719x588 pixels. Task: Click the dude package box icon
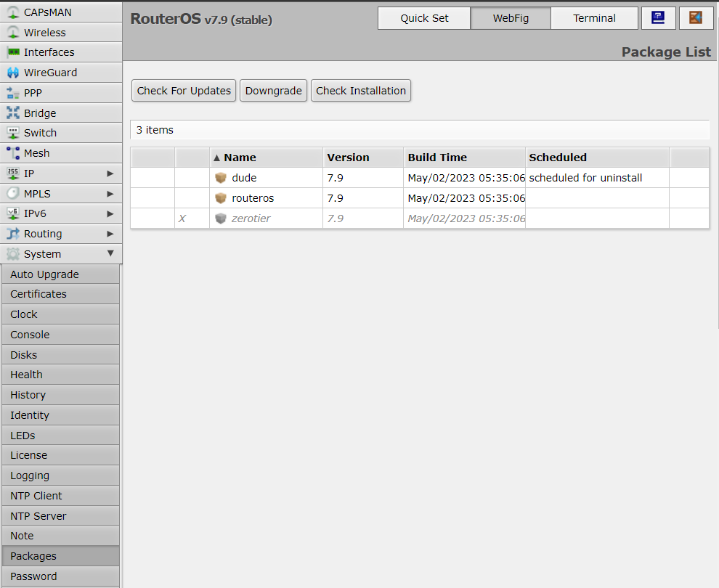coord(221,178)
